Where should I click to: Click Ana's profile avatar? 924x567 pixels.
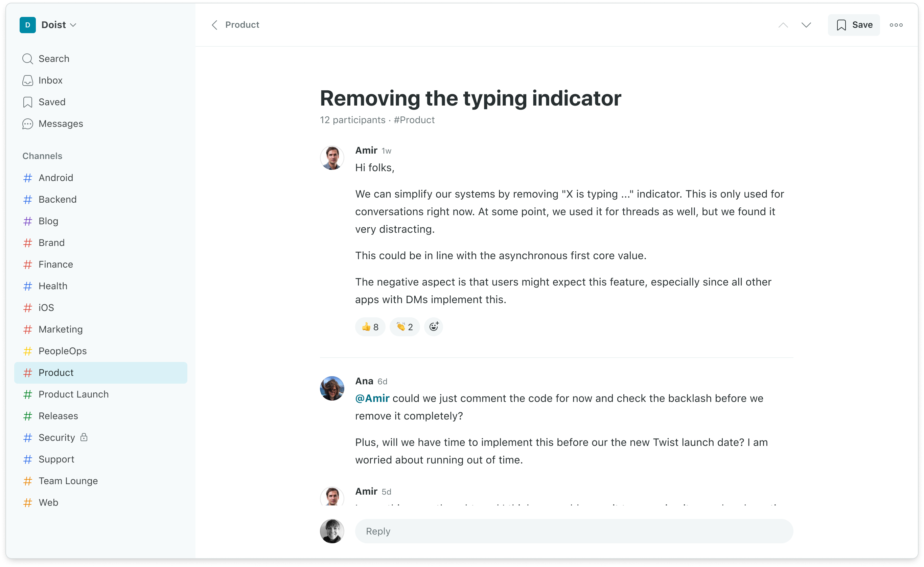coord(332,388)
